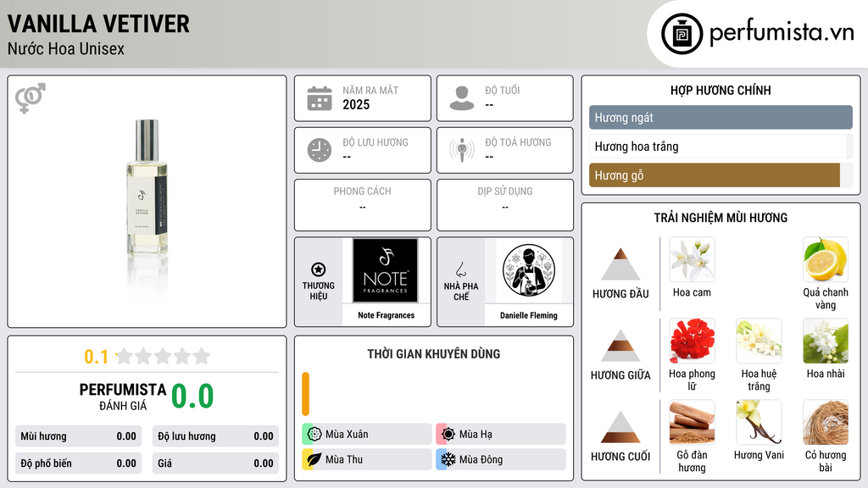868x488 pixels.
Task: Click the VANILLA VETIVER title
Action: 98,24
